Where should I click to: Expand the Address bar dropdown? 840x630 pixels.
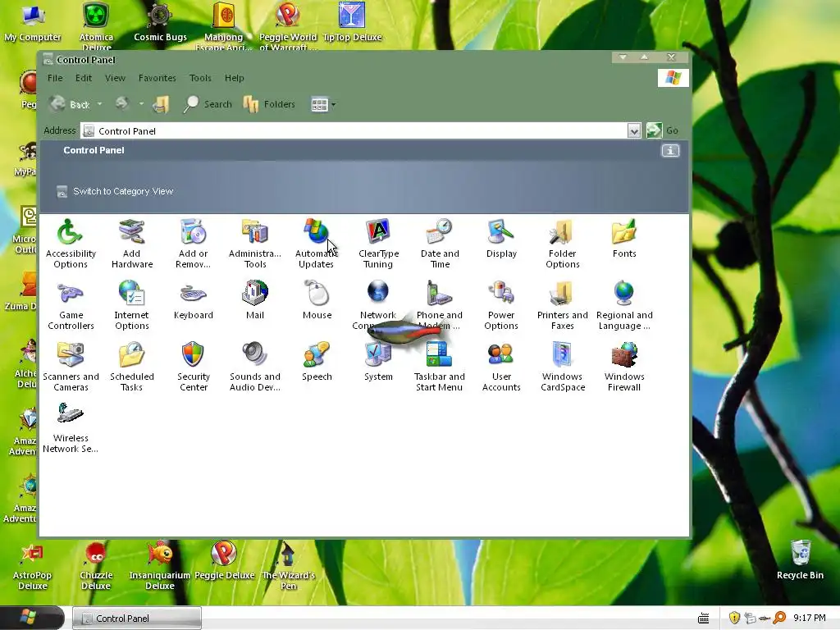[x=634, y=130]
